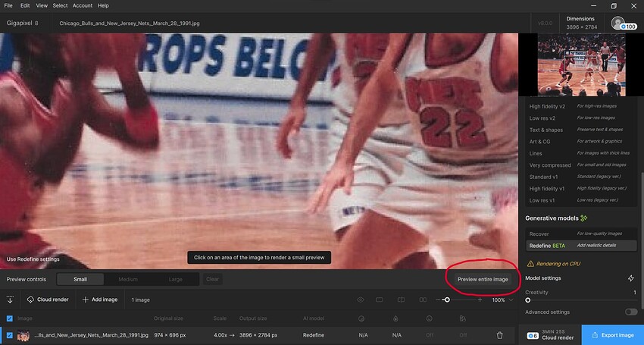Click the zoom out minus icon
This screenshot has height=345, width=644.
[438, 300]
